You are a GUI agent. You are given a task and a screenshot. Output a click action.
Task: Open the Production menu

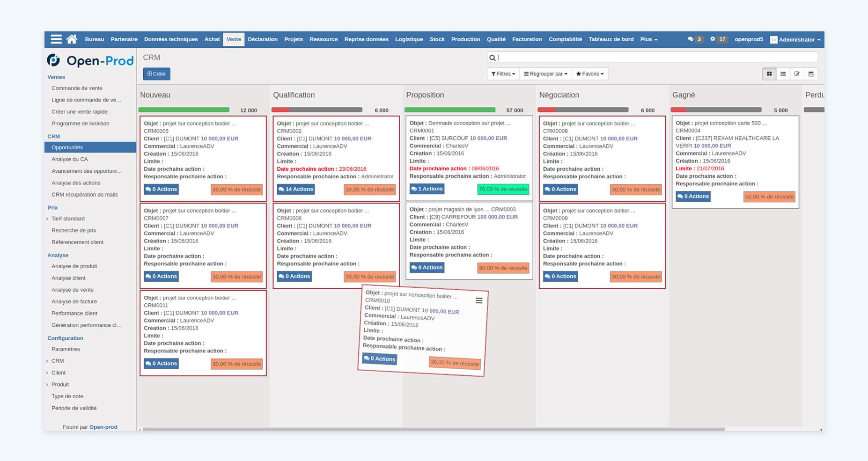tap(465, 39)
